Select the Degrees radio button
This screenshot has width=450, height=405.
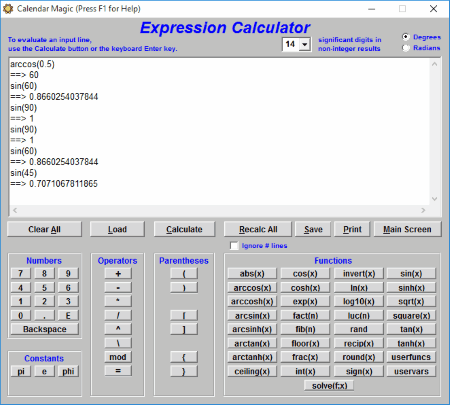406,37
